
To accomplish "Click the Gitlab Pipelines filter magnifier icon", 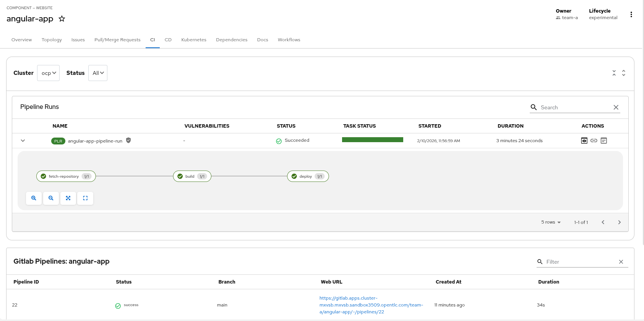I will pyautogui.click(x=540, y=262).
